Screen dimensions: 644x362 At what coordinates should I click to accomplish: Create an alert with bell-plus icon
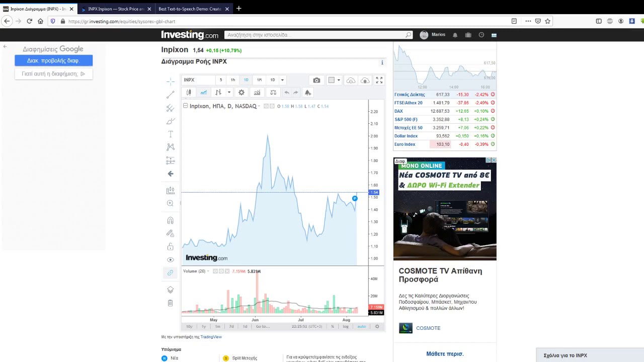coord(308,93)
